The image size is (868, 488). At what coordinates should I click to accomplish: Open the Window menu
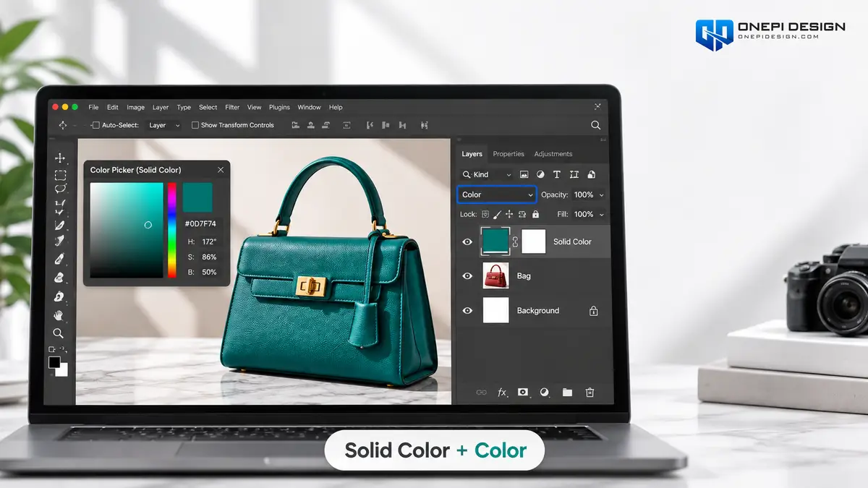pos(309,107)
